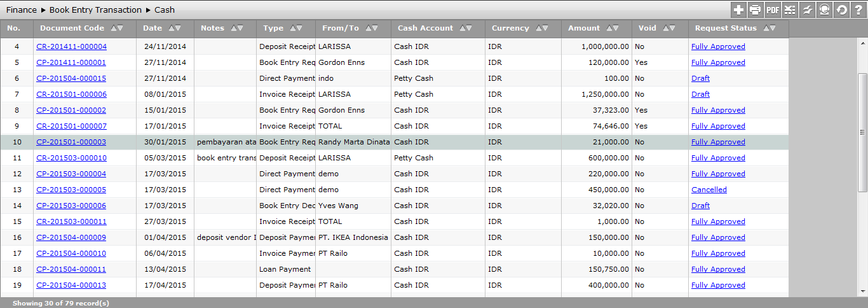The height and width of the screenshot is (308, 868).
Task: Open Cancelled status of row 13
Action: pyautogui.click(x=709, y=190)
